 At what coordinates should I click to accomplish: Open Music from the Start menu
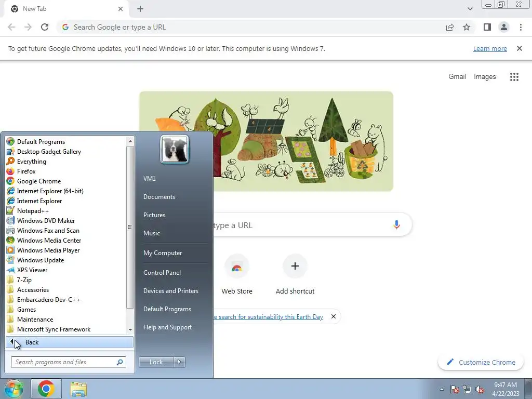point(152,233)
